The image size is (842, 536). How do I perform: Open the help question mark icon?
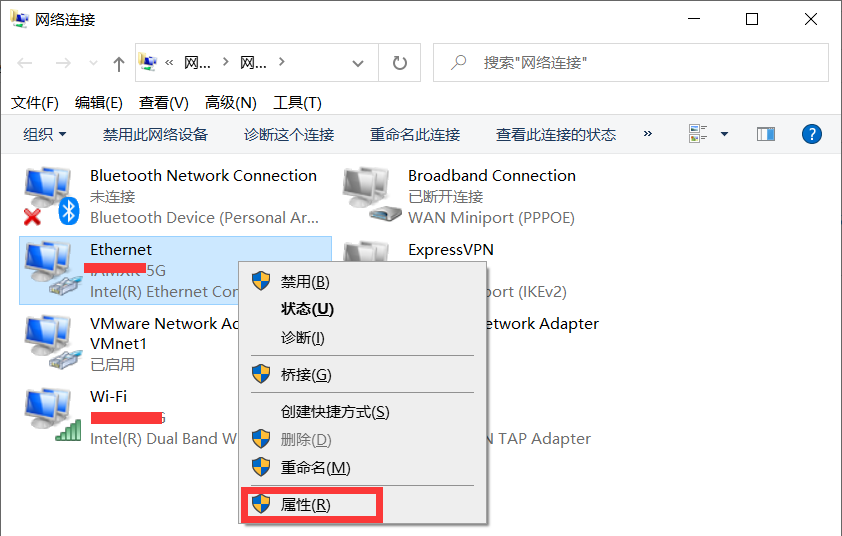[x=811, y=134]
